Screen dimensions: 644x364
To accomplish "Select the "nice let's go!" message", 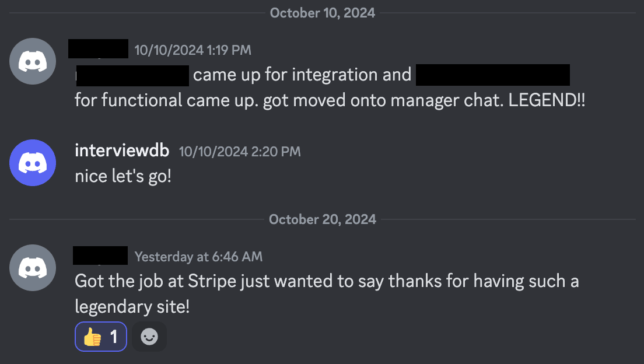I will click(x=123, y=176).
